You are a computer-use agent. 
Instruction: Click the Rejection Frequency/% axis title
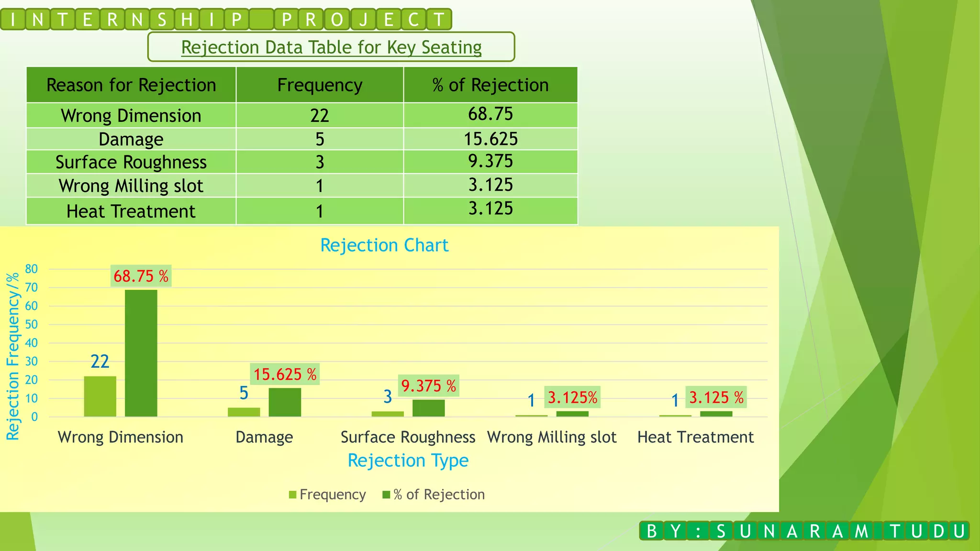click(13, 356)
